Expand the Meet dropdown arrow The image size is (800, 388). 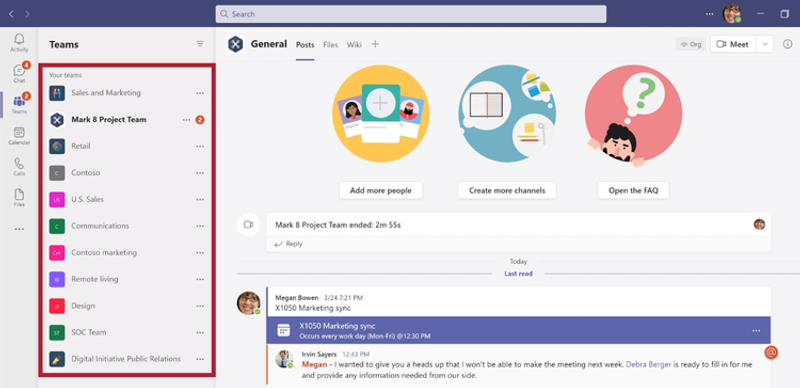765,44
